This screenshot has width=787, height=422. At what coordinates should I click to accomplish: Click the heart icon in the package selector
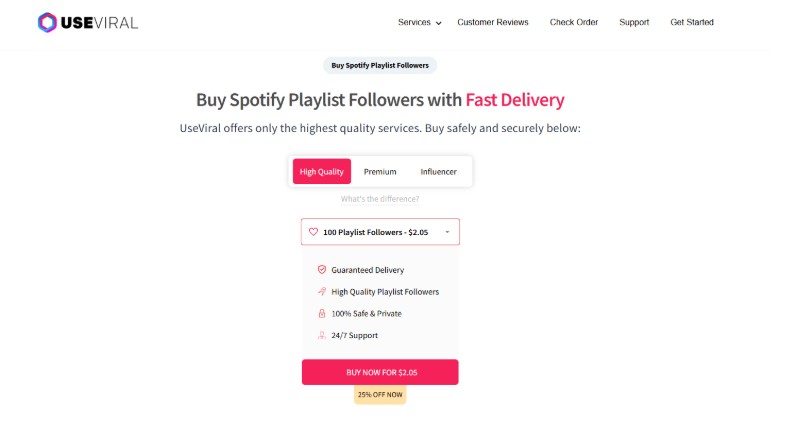313,232
